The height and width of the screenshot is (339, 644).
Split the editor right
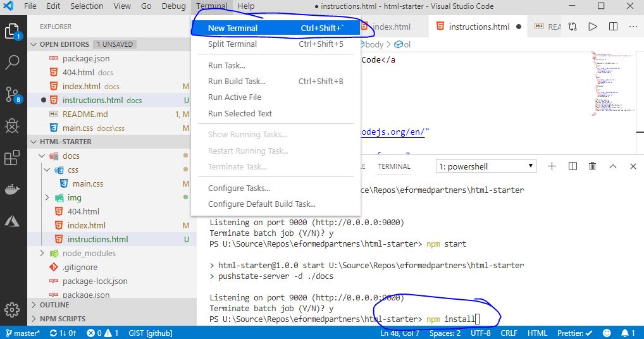tap(613, 27)
